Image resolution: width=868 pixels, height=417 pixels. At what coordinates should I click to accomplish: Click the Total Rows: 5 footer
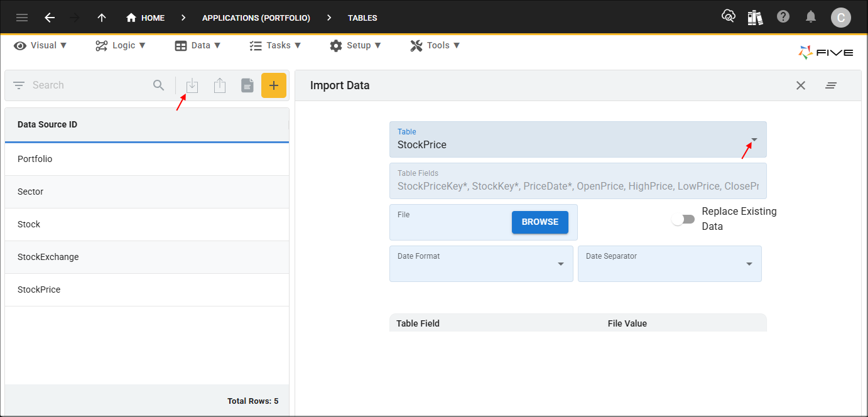coord(252,401)
